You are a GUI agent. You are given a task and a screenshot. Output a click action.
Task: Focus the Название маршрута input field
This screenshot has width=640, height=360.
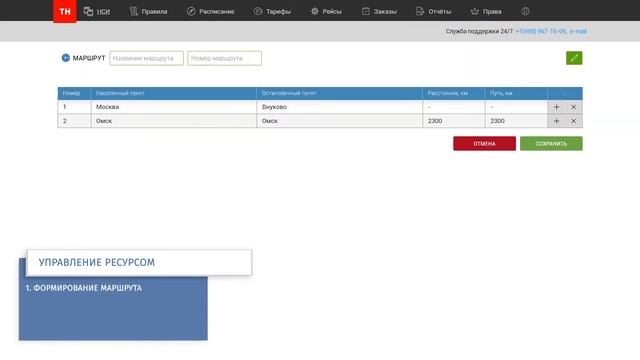click(x=147, y=58)
